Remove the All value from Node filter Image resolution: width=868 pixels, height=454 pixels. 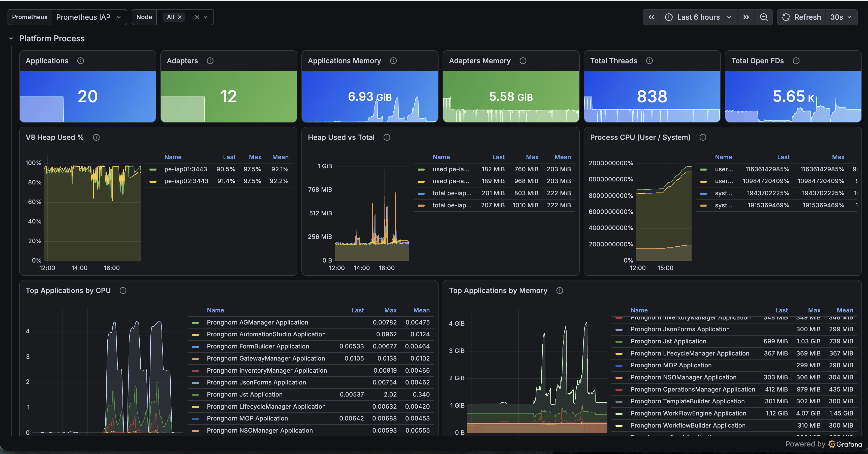tap(180, 17)
